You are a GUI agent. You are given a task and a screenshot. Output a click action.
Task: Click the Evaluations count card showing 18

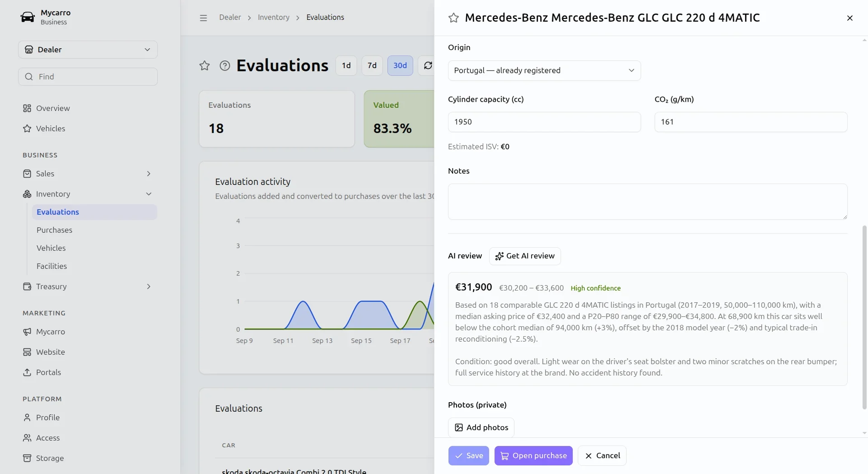click(277, 119)
